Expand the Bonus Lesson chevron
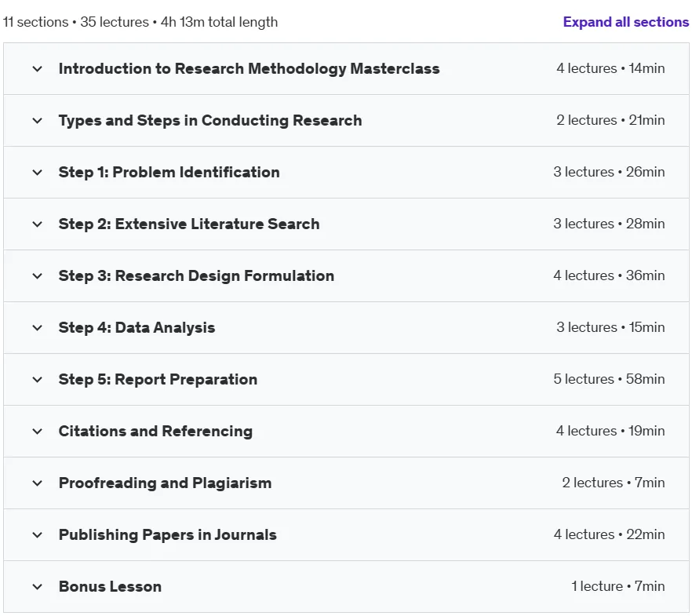This screenshot has width=692, height=616. coord(38,586)
